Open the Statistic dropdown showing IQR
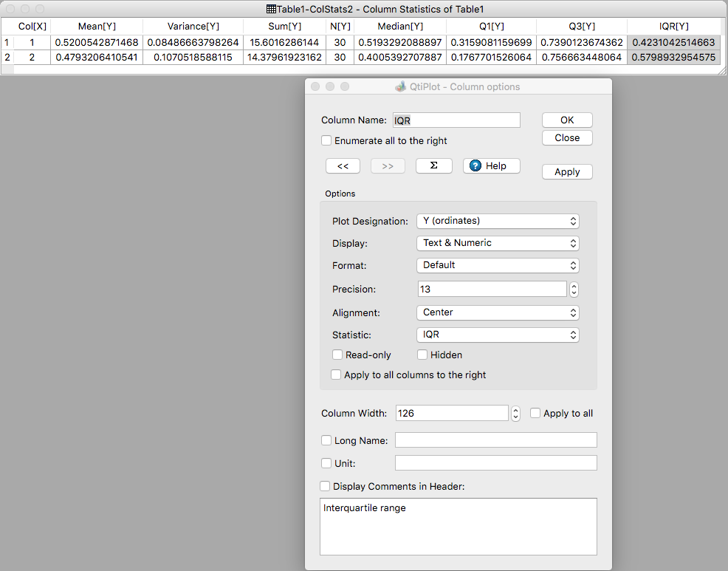Viewport: 728px width, 571px height. (x=498, y=335)
